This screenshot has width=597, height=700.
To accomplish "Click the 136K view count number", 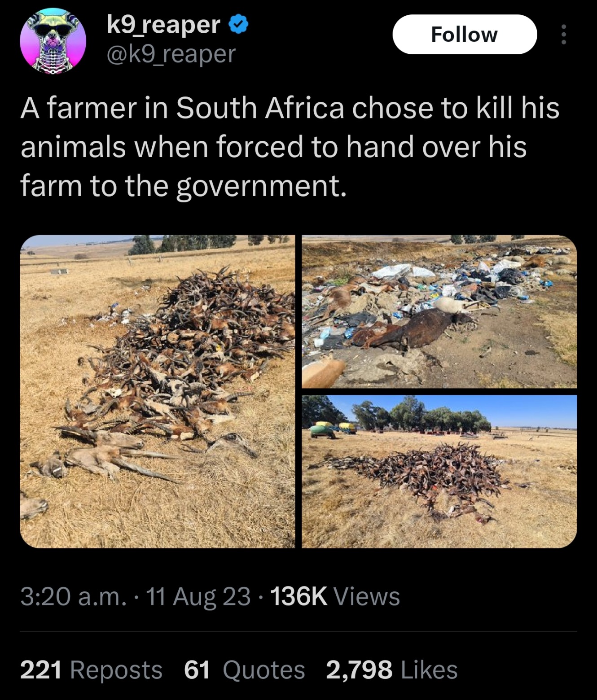I will tap(299, 597).
